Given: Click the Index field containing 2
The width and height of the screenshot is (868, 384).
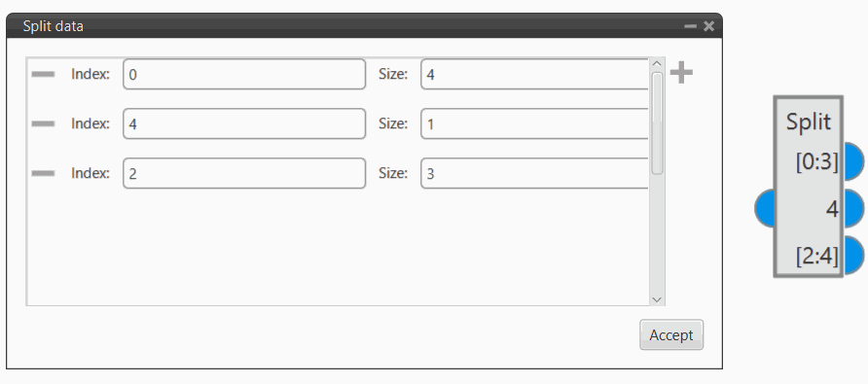Looking at the screenshot, I should coord(244,173).
